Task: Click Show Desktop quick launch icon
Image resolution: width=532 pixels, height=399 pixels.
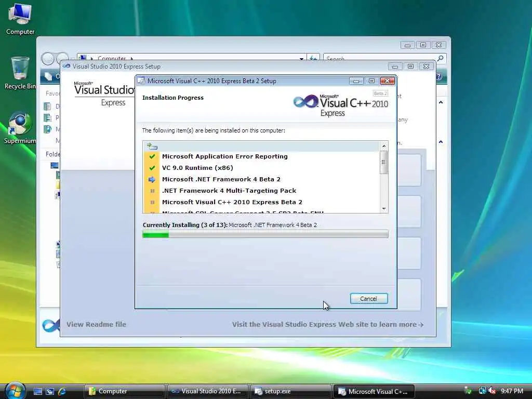Action: (37, 391)
